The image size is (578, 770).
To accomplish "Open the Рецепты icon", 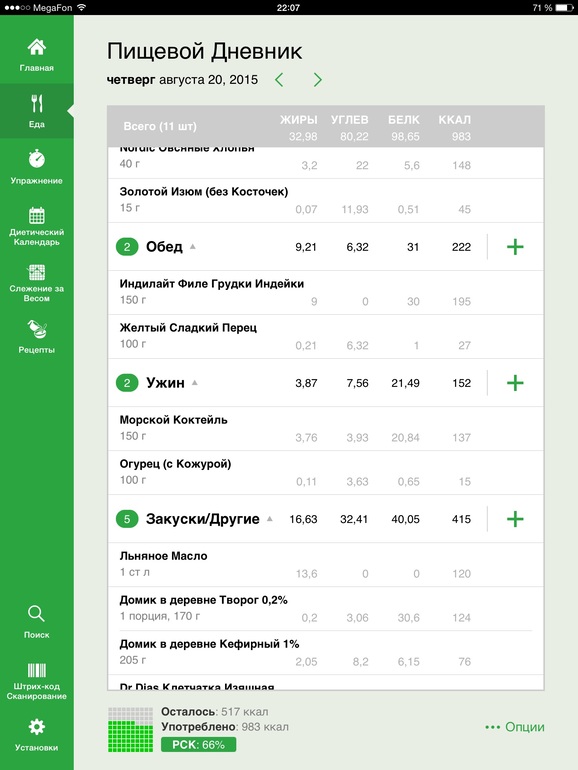I will (x=36, y=329).
